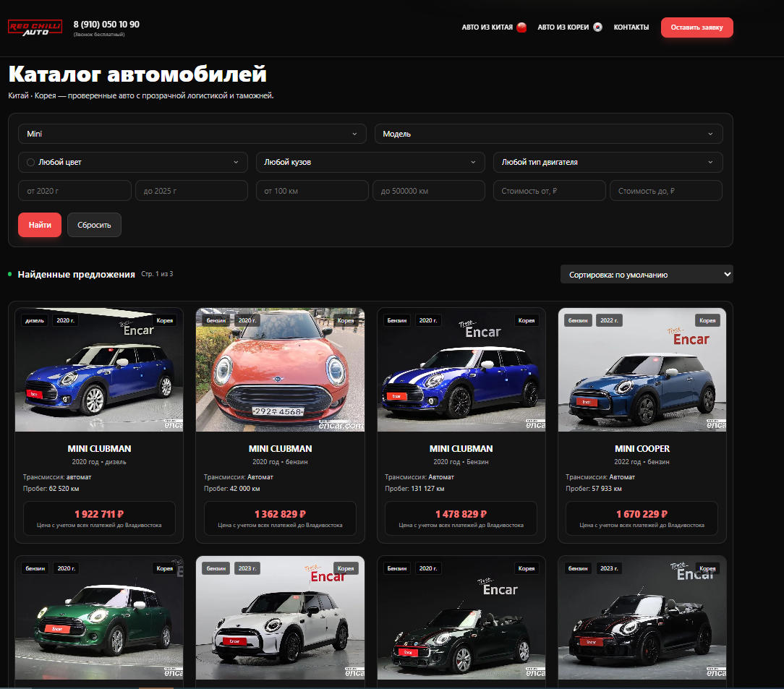Click the Найти search button

(x=40, y=225)
